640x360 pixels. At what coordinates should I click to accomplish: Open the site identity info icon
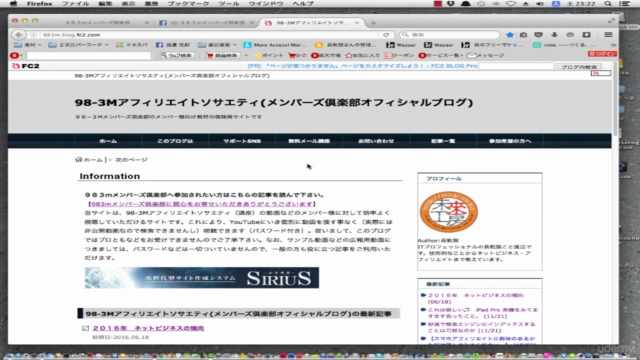click(33, 35)
